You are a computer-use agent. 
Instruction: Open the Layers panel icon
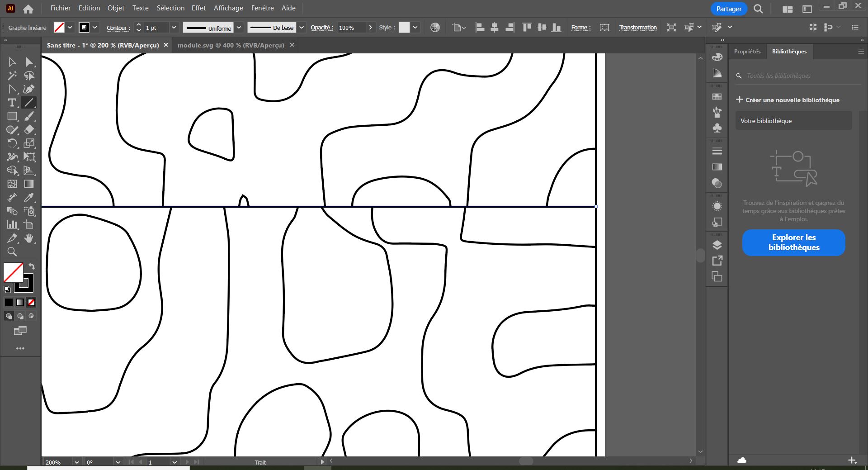click(x=717, y=245)
